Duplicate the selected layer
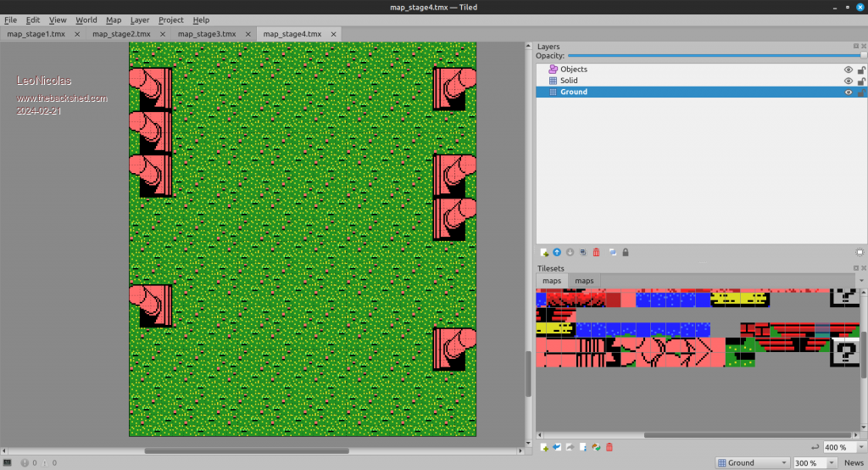 [582, 252]
